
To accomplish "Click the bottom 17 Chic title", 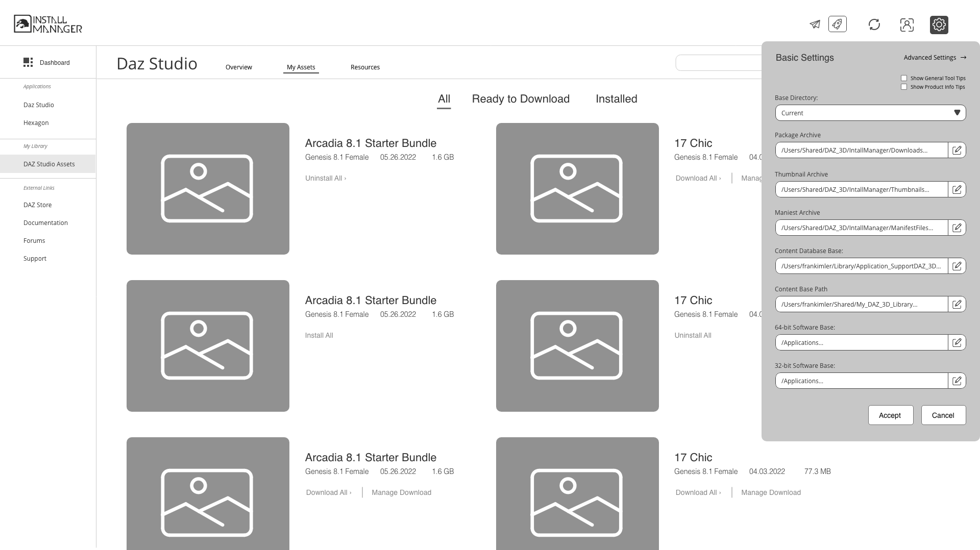I will [693, 458].
